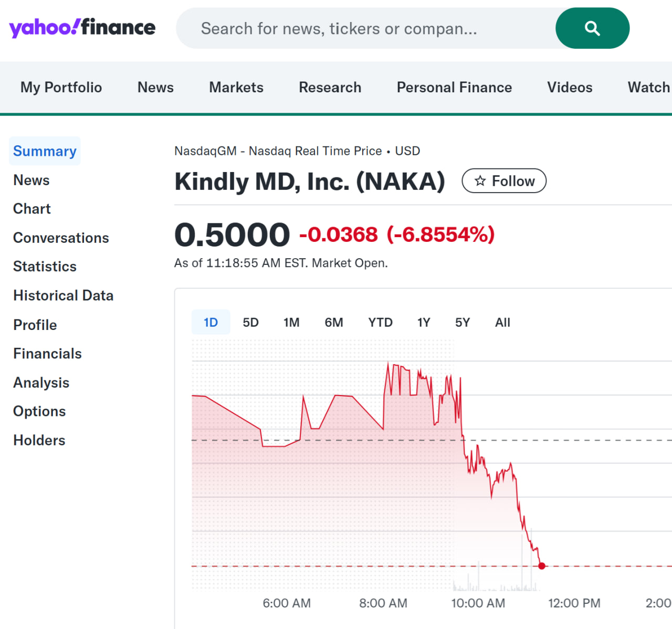Select the 5Y chart range
672x629 pixels.
point(462,322)
